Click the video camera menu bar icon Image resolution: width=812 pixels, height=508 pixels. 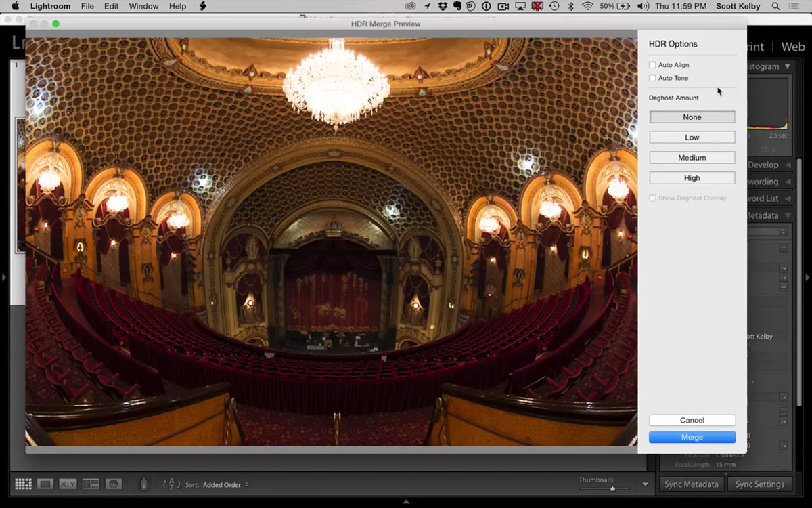(503, 6)
